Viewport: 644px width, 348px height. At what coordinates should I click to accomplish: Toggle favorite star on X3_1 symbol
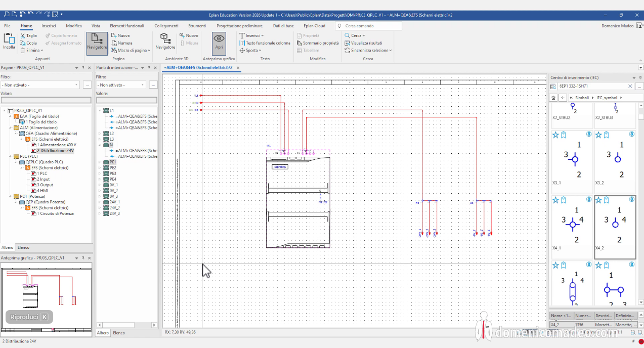click(555, 135)
